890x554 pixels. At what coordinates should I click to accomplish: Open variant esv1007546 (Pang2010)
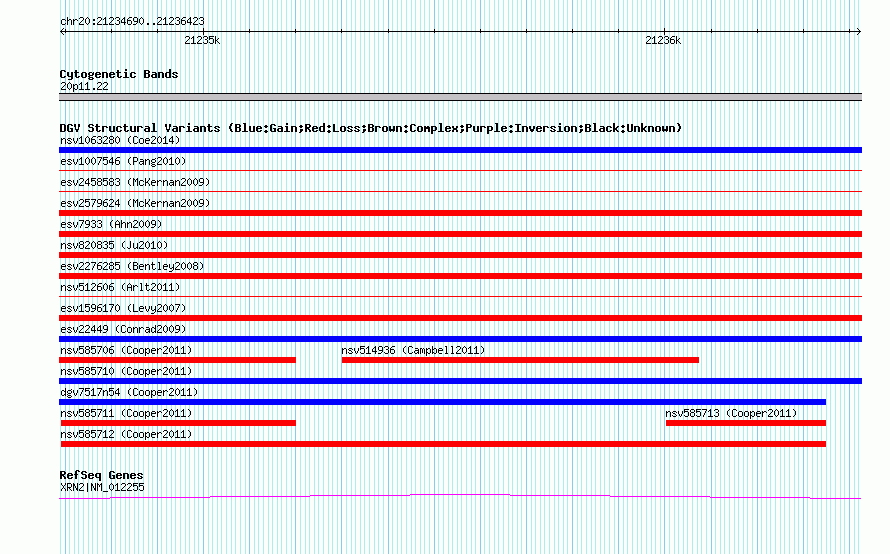tap(123, 161)
